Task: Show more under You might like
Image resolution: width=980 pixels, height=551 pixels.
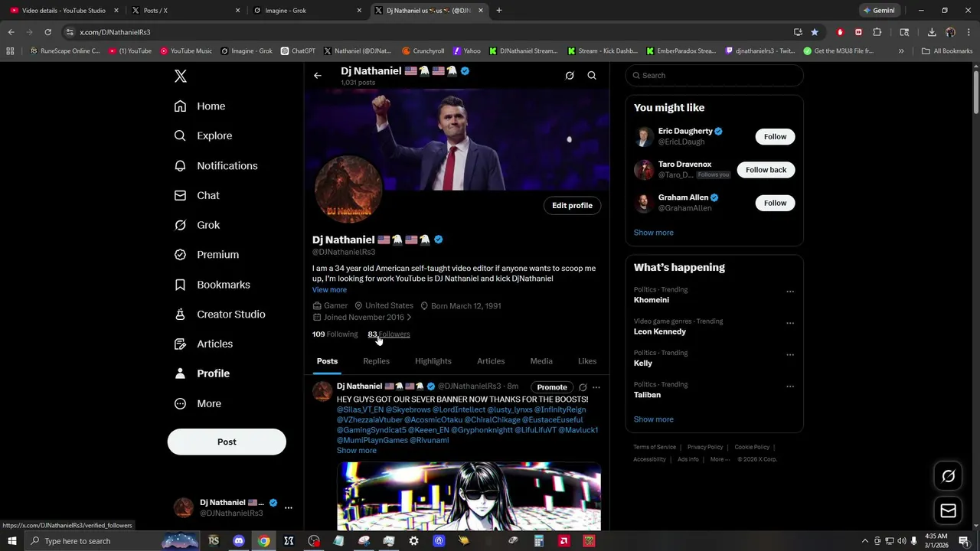Action: (654, 233)
